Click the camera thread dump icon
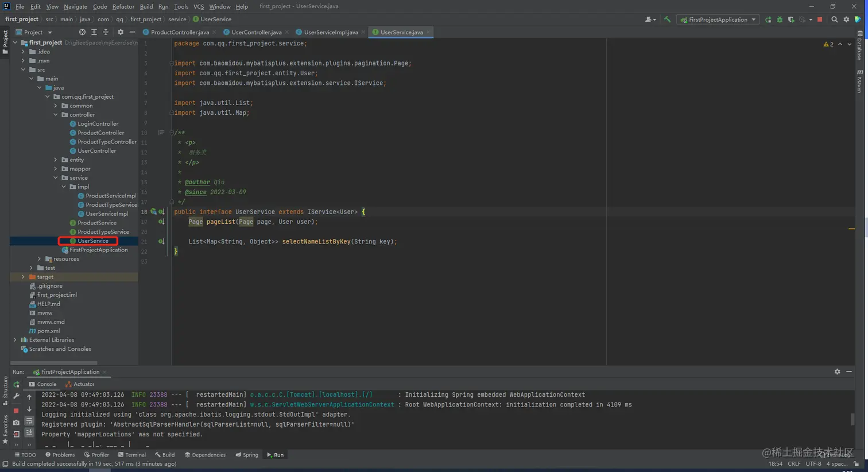 click(16, 423)
